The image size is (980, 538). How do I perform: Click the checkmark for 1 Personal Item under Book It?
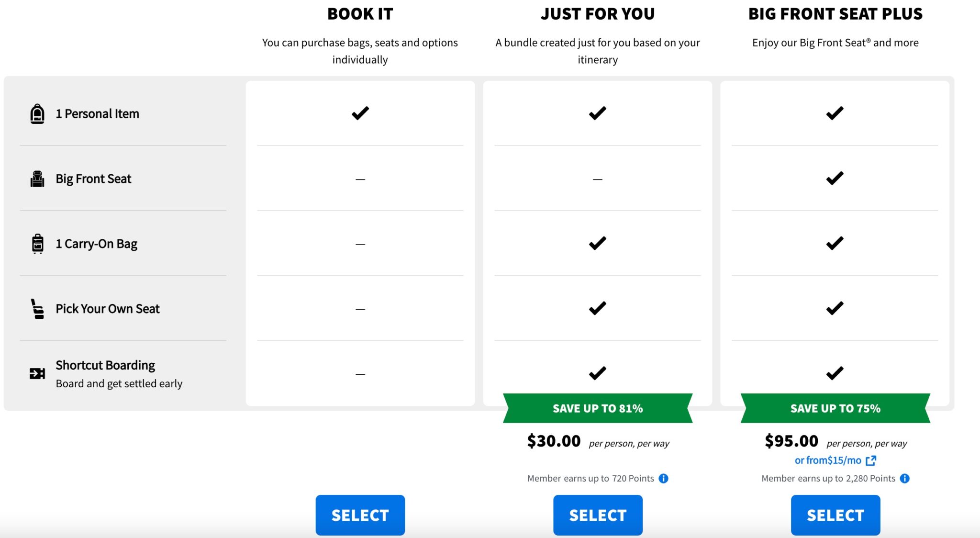click(x=360, y=113)
